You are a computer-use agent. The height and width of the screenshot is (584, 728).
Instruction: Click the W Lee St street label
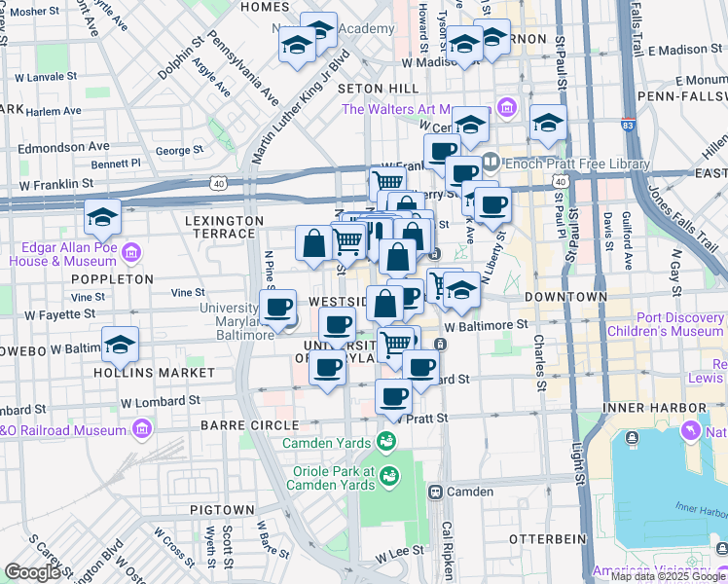coord(400,554)
